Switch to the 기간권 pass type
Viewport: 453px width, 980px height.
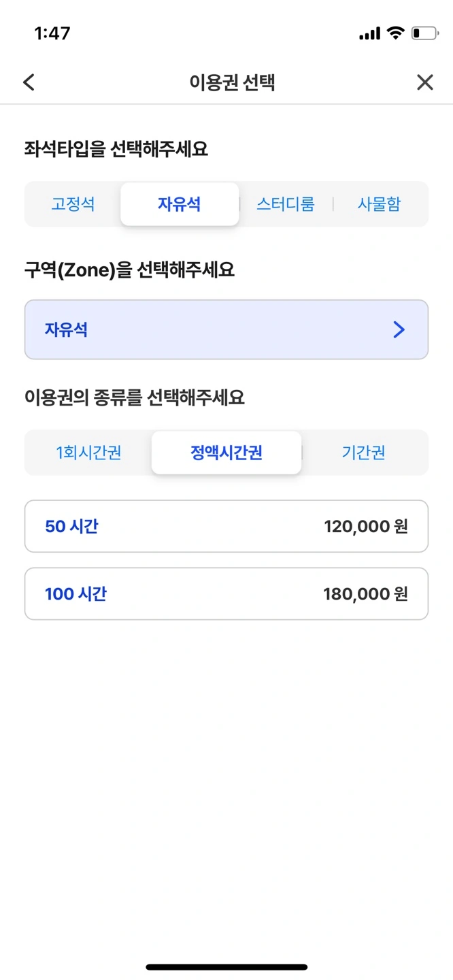(364, 453)
